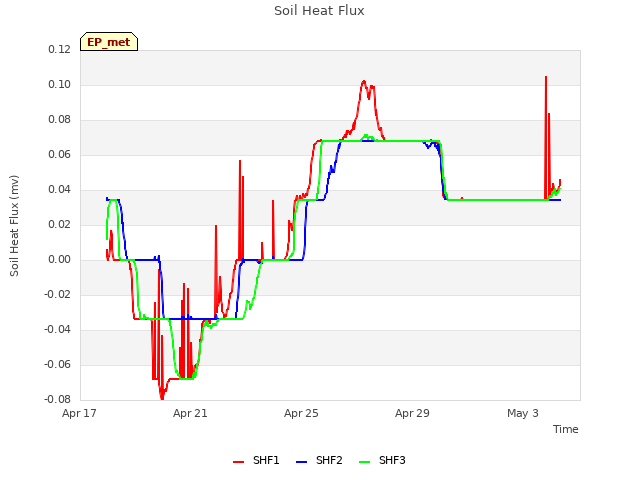Click the EP_met annotation label
The height and width of the screenshot is (480, 640).
pyautogui.click(x=109, y=42)
